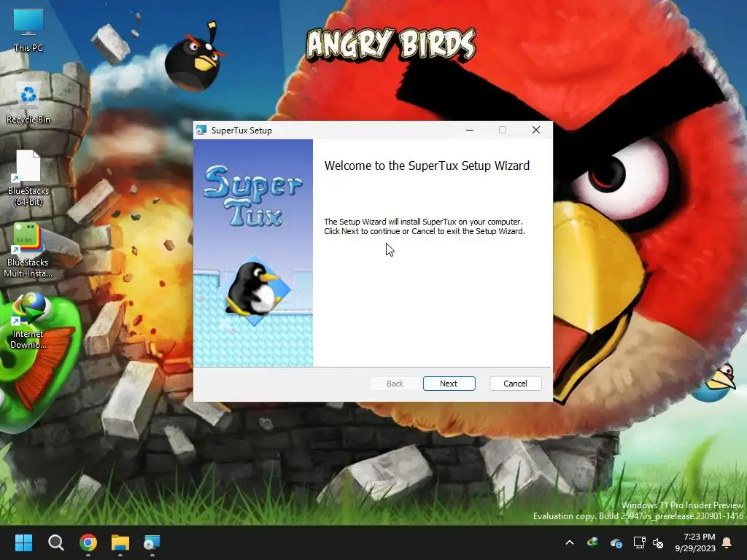Open the Windows Start menu

pyautogui.click(x=23, y=542)
